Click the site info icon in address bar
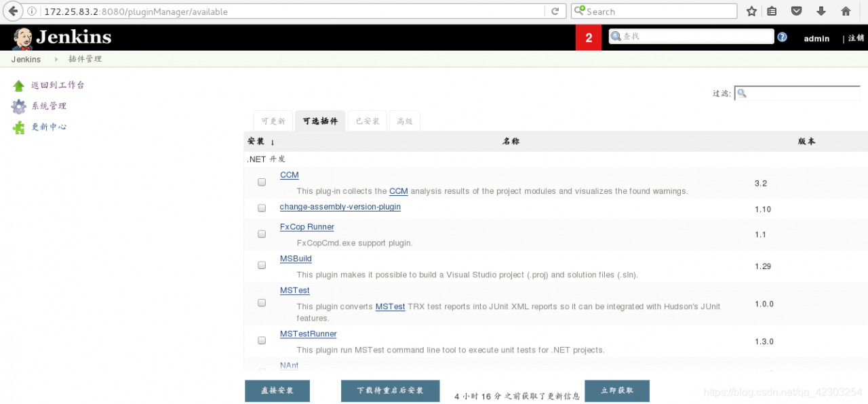This screenshot has width=868, height=404. click(33, 12)
